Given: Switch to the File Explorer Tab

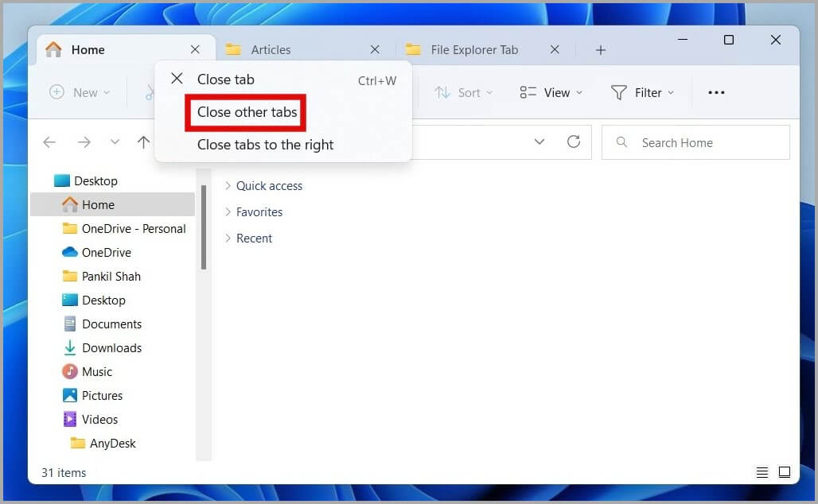Looking at the screenshot, I should [473, 49].
